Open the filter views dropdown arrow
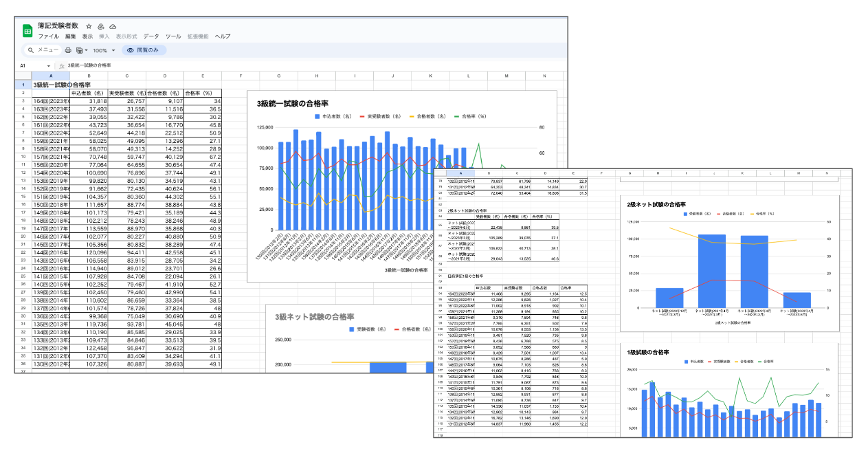This screenshot has width=868, height=451. click(86, 50)
